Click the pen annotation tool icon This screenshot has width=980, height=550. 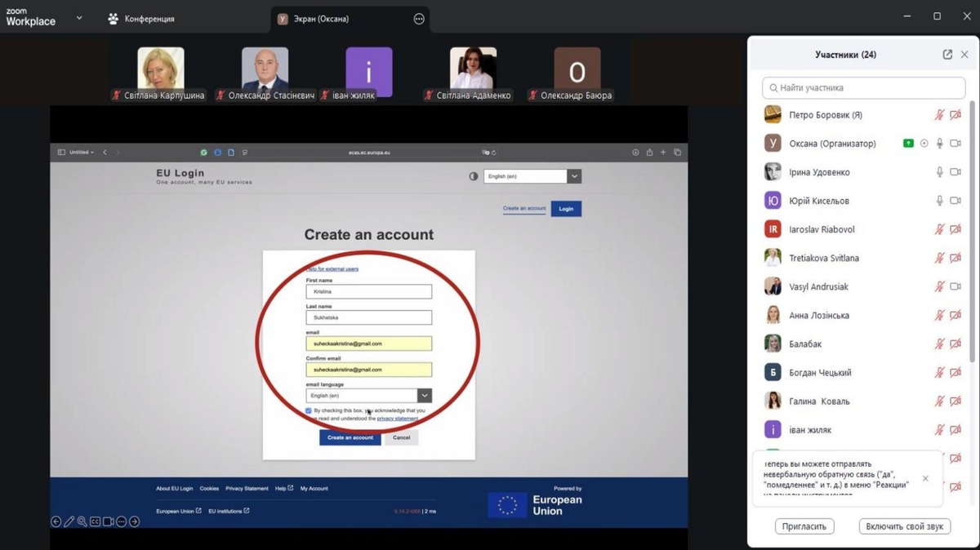pos(69,521)
